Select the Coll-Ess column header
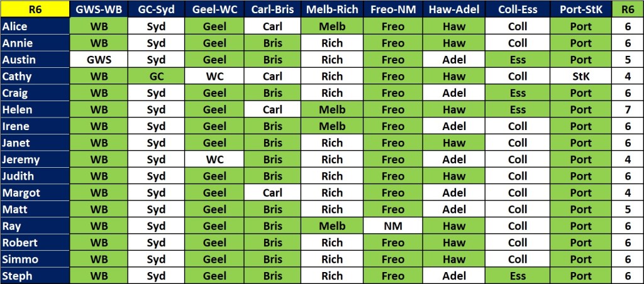 [x=518, y=9]
